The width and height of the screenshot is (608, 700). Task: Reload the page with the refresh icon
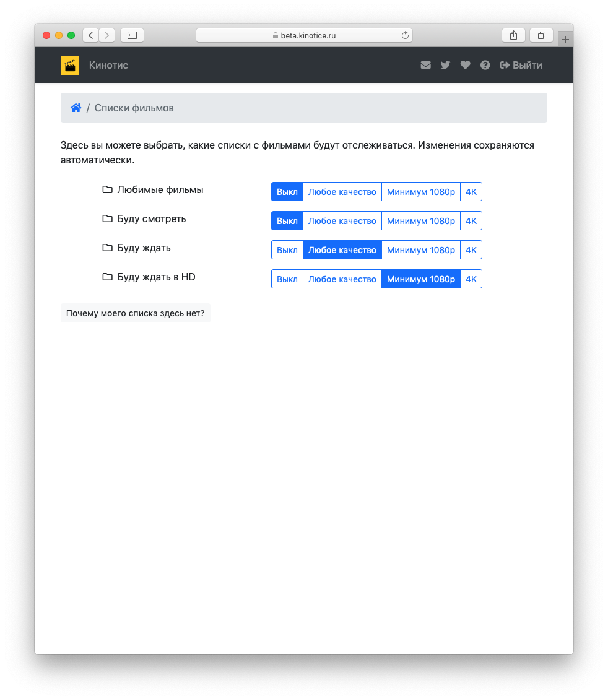pos(405,35)
